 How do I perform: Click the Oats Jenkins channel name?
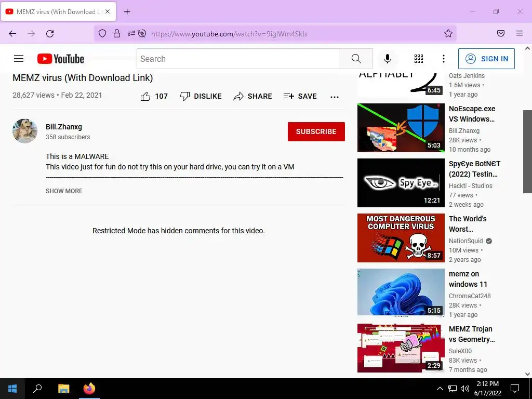point(467,76)
